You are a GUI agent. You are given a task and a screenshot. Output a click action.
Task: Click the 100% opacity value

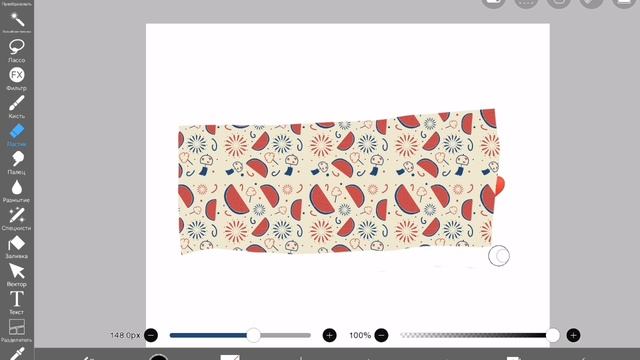360,336
